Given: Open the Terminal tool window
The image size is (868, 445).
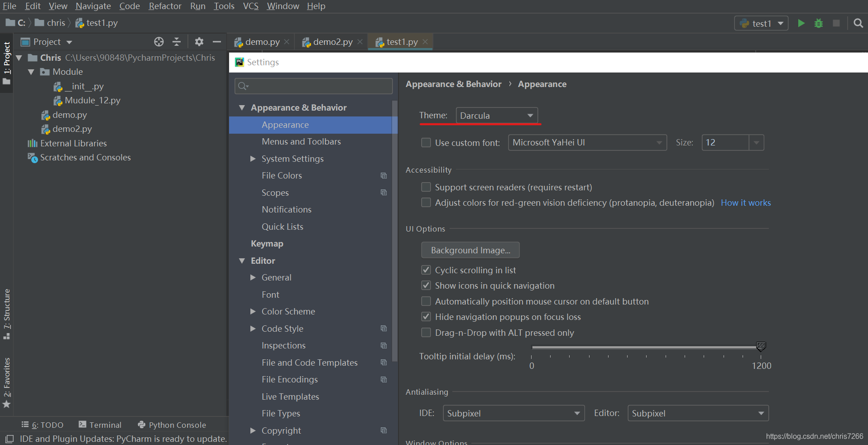Looking at the screenshot, I should pos(100,425).
